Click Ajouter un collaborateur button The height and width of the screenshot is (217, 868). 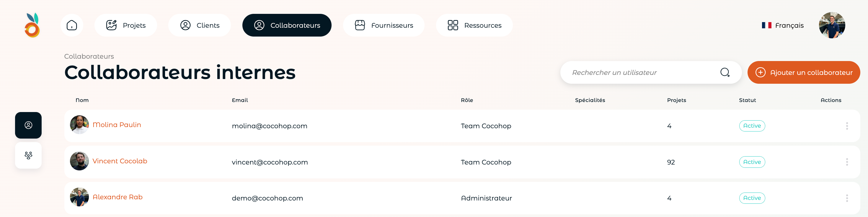[804, 72]
